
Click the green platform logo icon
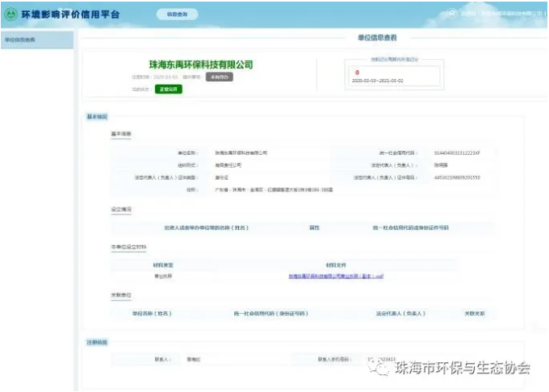tap(10, 15)
